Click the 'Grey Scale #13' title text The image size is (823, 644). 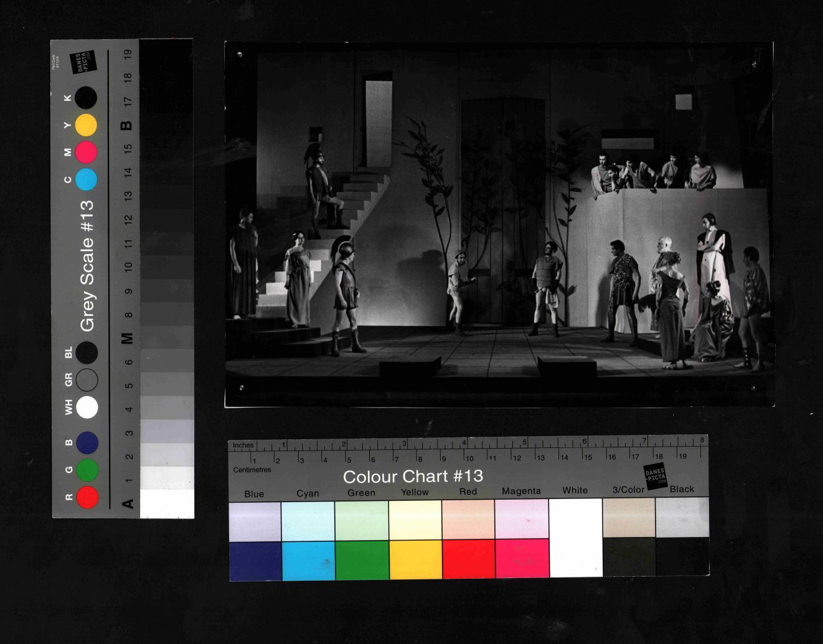pyautogui.click(x=87, y=266)
